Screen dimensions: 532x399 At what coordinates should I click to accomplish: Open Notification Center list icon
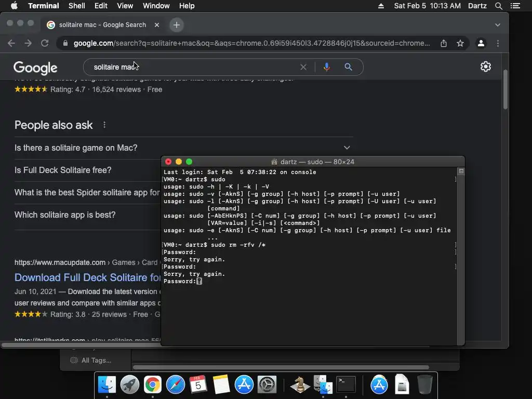[x=515, y=6]
